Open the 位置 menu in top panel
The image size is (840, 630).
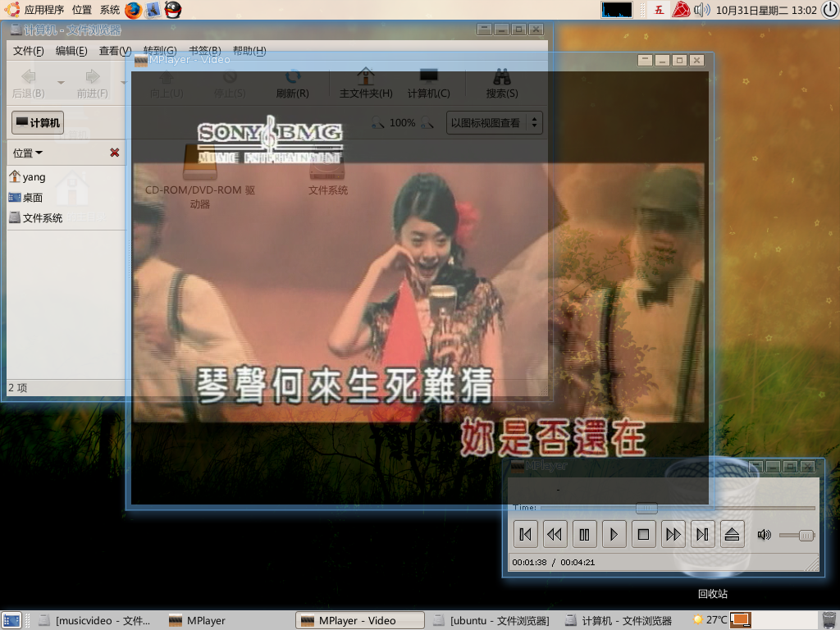pyautogui.click(x=82, y=10)
